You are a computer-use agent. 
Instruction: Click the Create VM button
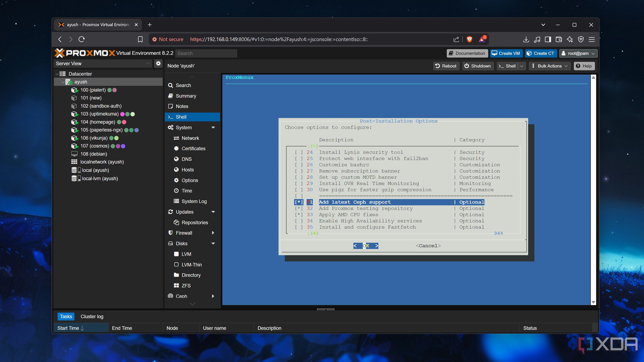pyautogui.click(x=506, y=53)
